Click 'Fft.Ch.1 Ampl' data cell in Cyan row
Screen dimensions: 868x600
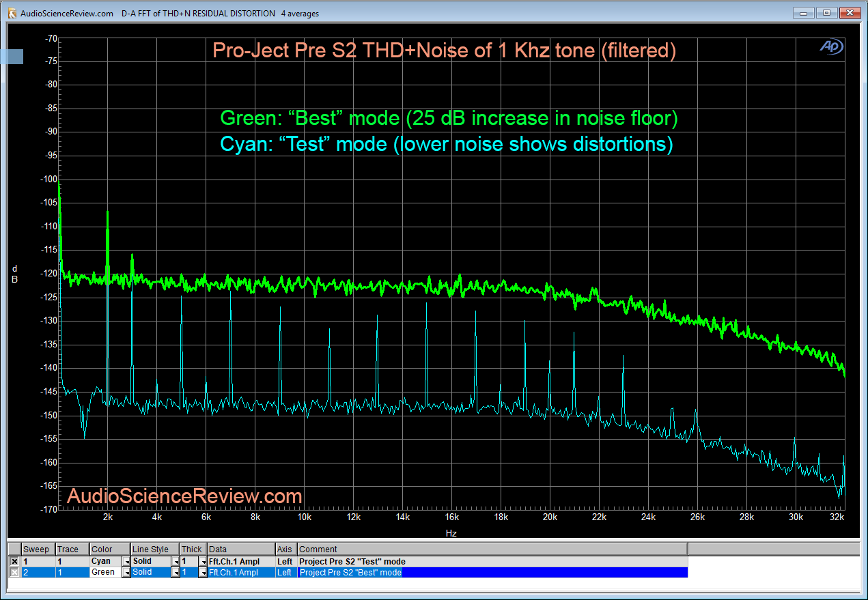click(x=242, y=562)
